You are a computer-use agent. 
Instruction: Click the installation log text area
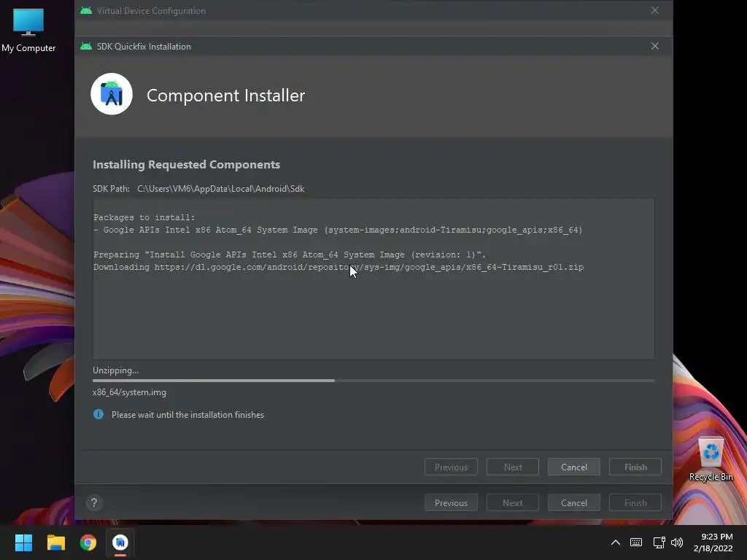tap(373, 279)
